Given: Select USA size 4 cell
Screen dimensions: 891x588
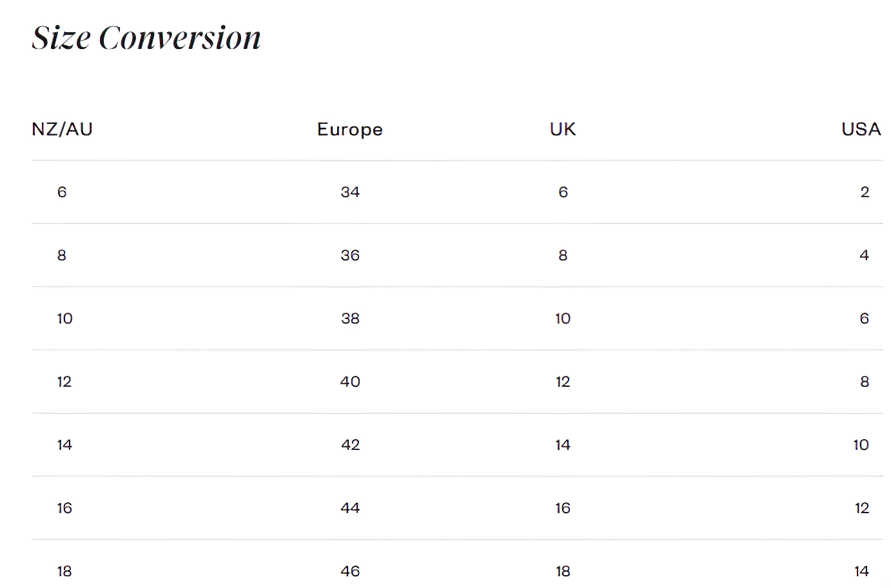Looking at the screenshot, I should [865, 255].
